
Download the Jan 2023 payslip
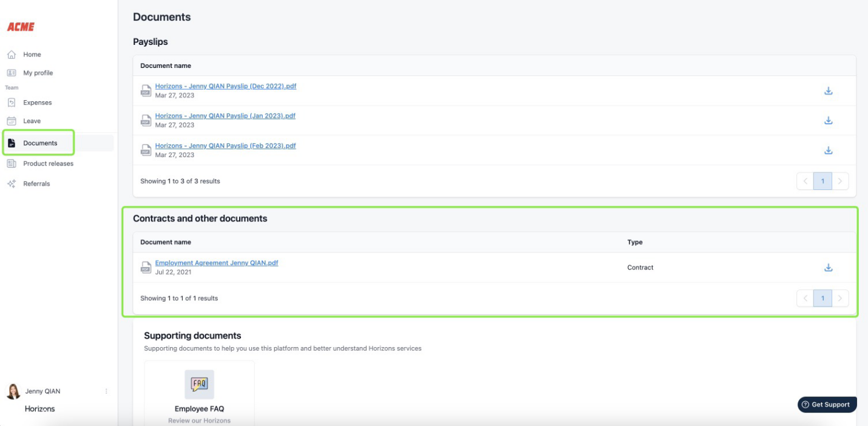[x=828, y=121]
